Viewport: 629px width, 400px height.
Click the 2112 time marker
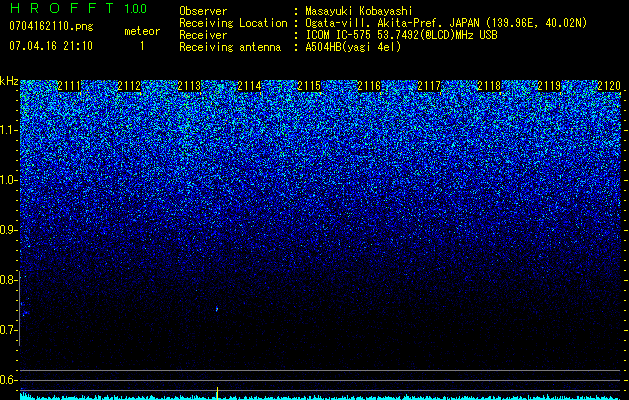[129, 86]
